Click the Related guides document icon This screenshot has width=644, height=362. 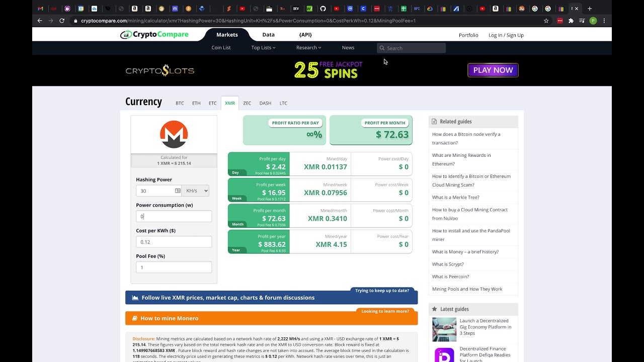click(434, 121)
